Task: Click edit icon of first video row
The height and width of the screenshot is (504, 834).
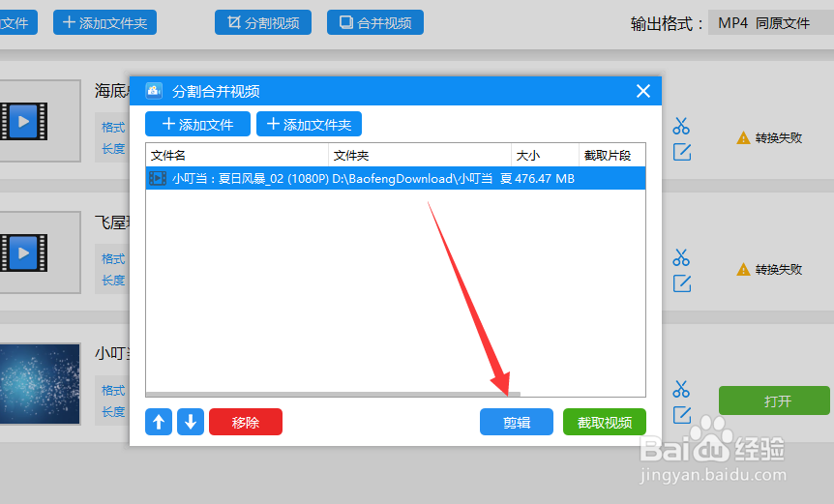Action: point(682,152)
